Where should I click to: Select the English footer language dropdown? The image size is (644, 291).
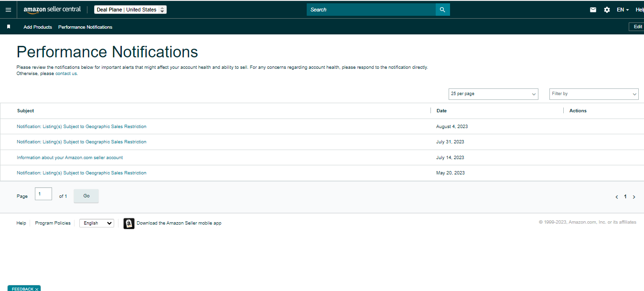pos(97,223)
